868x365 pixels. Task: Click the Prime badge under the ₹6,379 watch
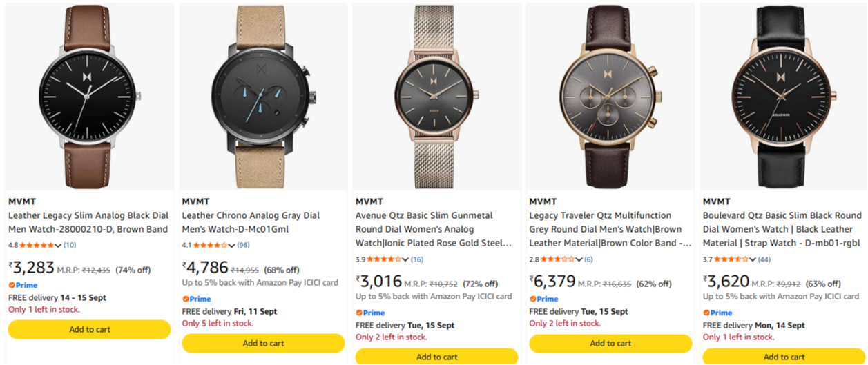[x=543, y=299]
